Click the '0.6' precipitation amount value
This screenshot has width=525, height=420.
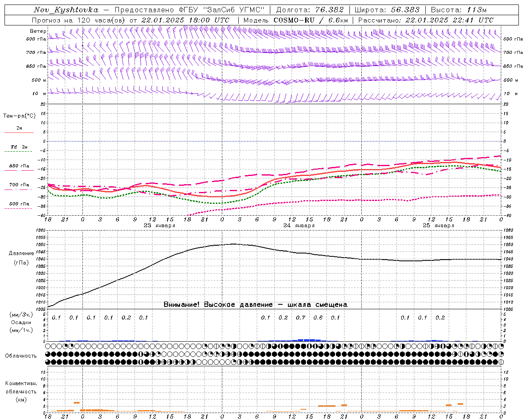[x=318, y=318]
